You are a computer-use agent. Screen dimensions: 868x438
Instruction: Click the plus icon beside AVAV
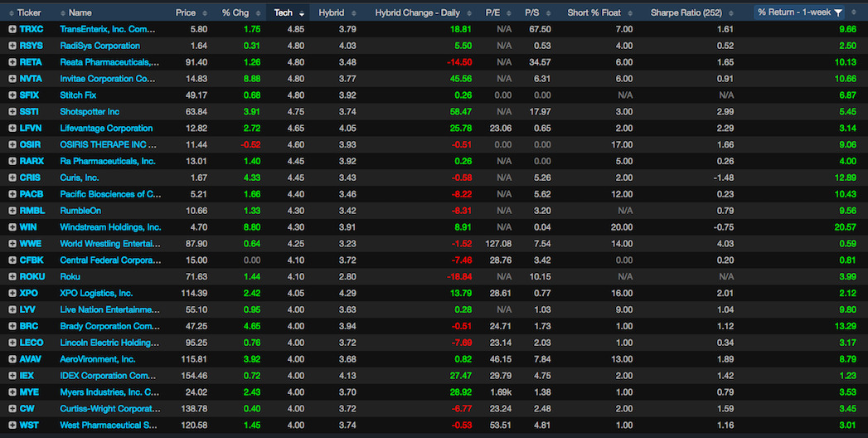tap(12, 359)
